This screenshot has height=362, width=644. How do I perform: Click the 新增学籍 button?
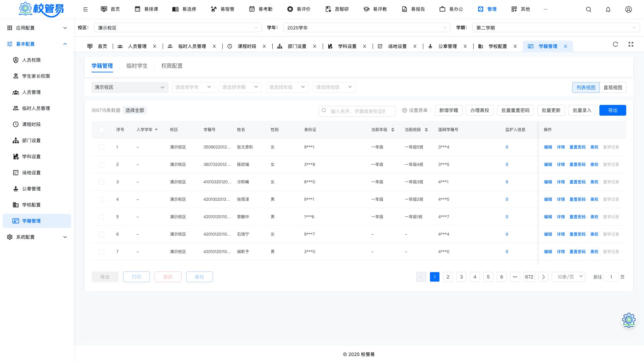[449, 110]
